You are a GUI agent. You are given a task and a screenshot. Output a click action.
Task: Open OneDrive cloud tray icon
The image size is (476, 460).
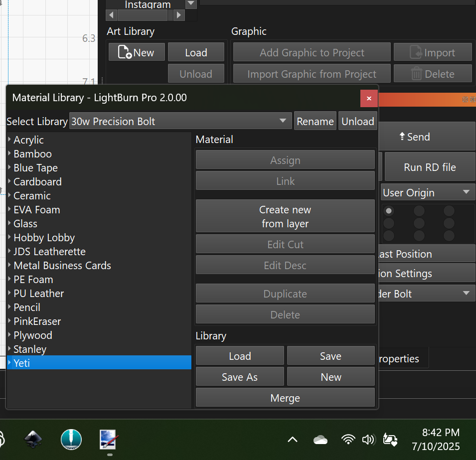[x=320, y=440]
